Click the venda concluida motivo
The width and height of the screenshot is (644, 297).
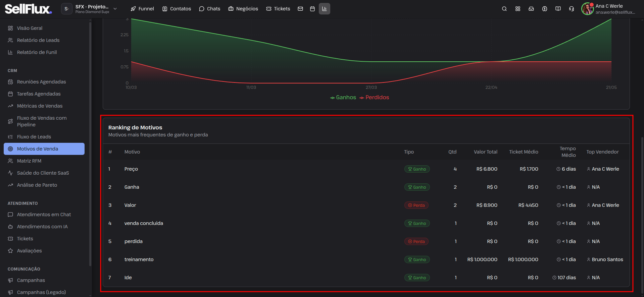point(144,223)
